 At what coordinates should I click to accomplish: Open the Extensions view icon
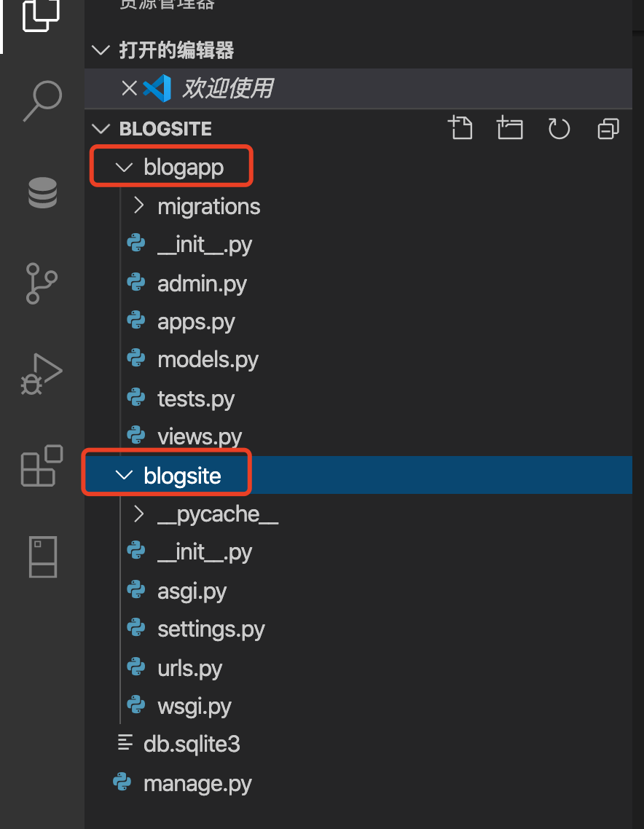coord(42,466)
